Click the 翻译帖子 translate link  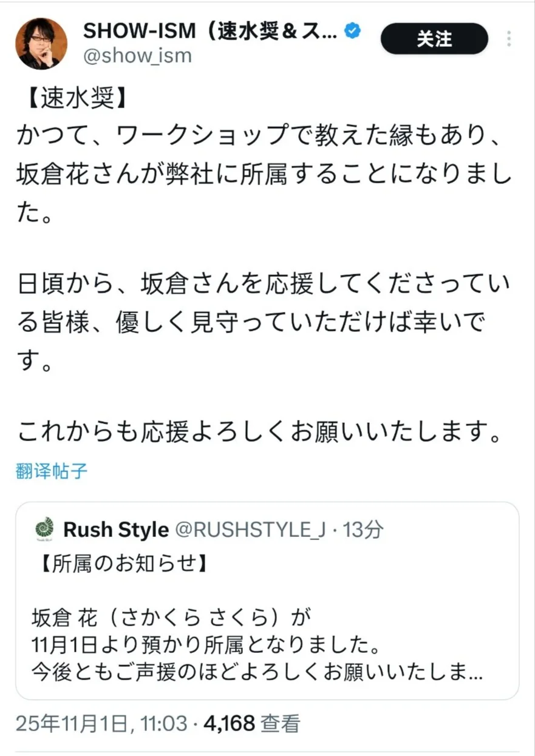(x=52, y=471)
